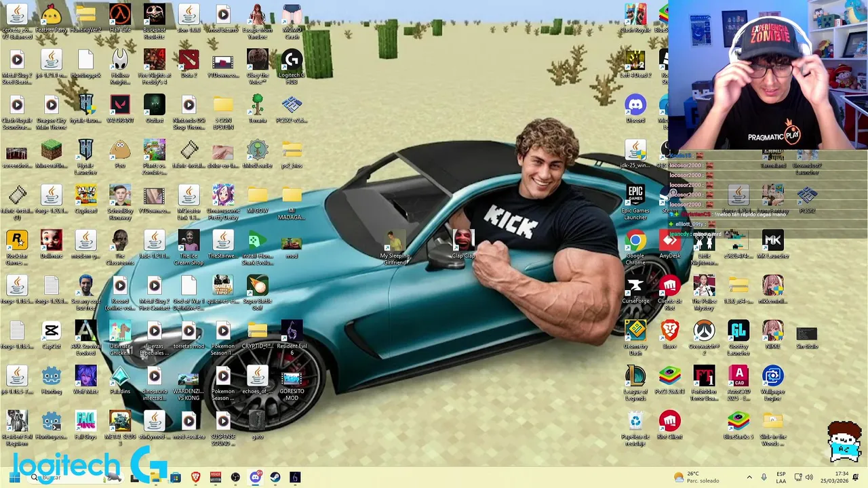This screenshot has height=488, width=868.
Task: Open the Outlast game icon
Action: [x=154, y=110]
